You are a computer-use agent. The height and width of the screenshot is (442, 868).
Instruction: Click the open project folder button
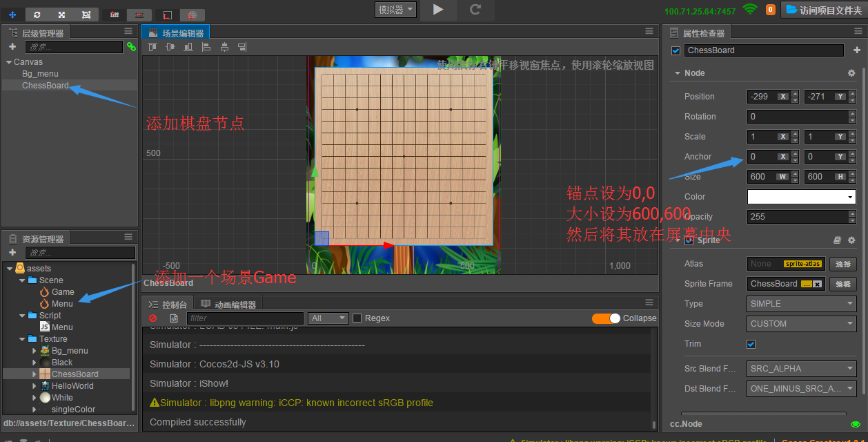pos(823,10)
